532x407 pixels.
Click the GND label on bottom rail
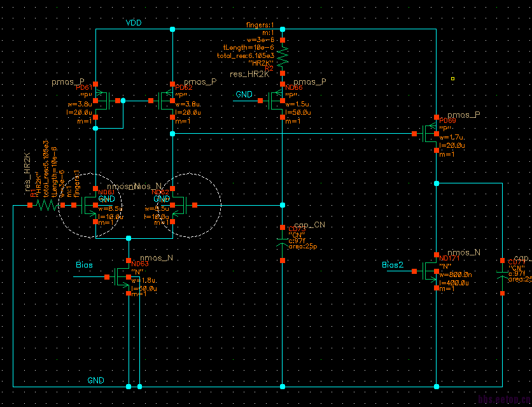pos(95,380)
